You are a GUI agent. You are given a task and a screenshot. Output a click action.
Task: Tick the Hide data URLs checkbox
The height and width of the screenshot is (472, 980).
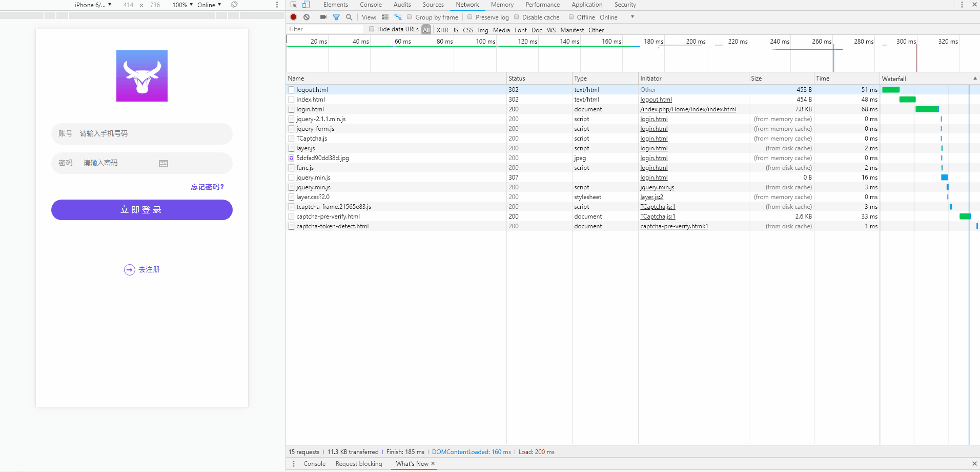coord(372,29)
